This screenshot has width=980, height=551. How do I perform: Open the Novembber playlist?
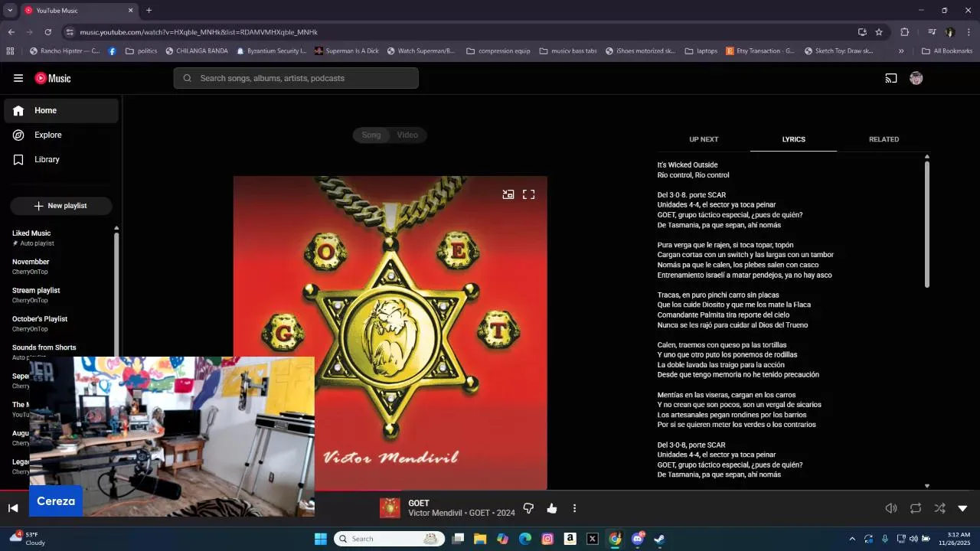(57, 266)
